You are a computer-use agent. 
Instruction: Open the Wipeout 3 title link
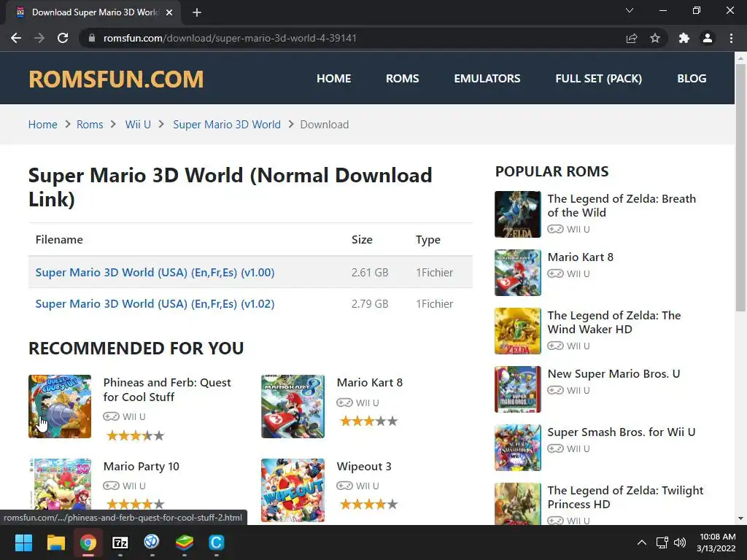tap(364, 466)
